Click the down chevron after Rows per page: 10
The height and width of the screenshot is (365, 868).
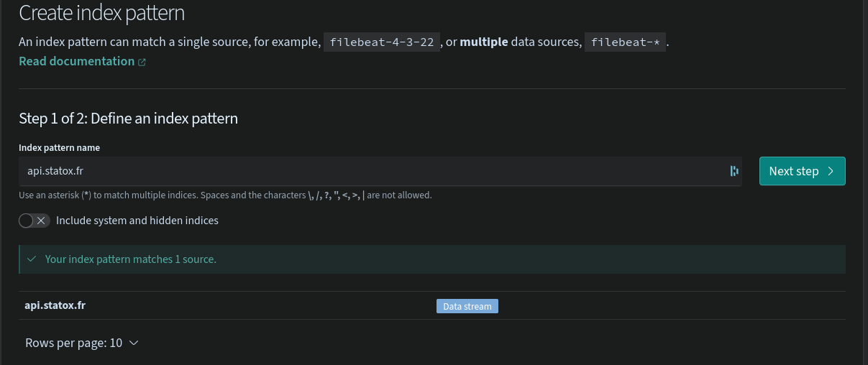133,343
